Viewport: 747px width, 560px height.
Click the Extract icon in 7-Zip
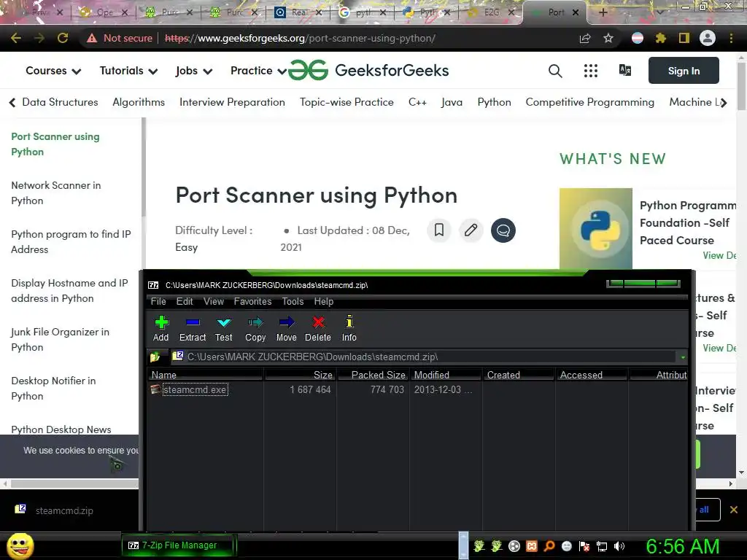click(193, 322)
